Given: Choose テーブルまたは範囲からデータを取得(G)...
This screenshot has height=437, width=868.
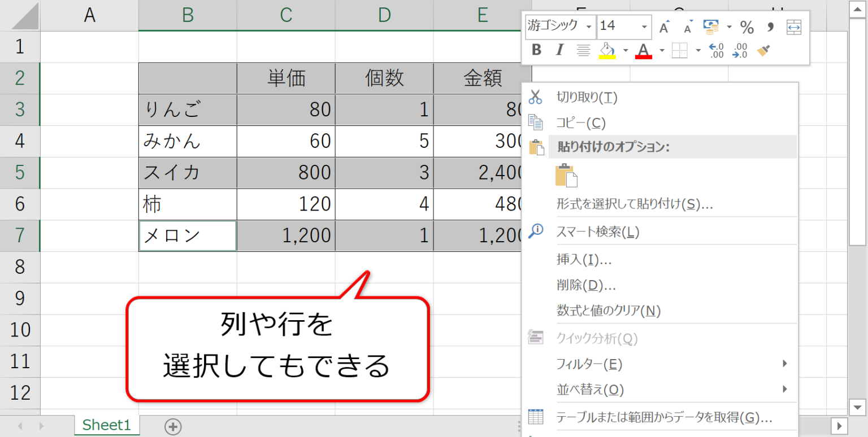Looking at the screenshot, I should click(659, 417).
